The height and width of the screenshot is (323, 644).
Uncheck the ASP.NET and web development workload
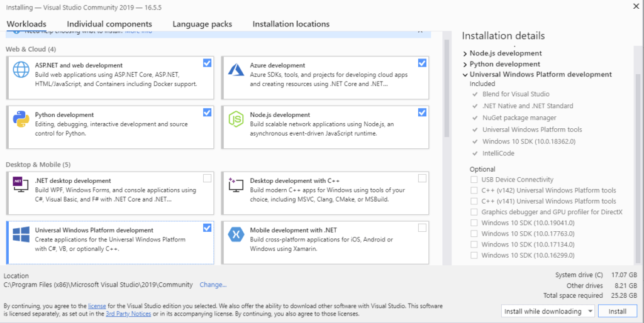(207, 63)
